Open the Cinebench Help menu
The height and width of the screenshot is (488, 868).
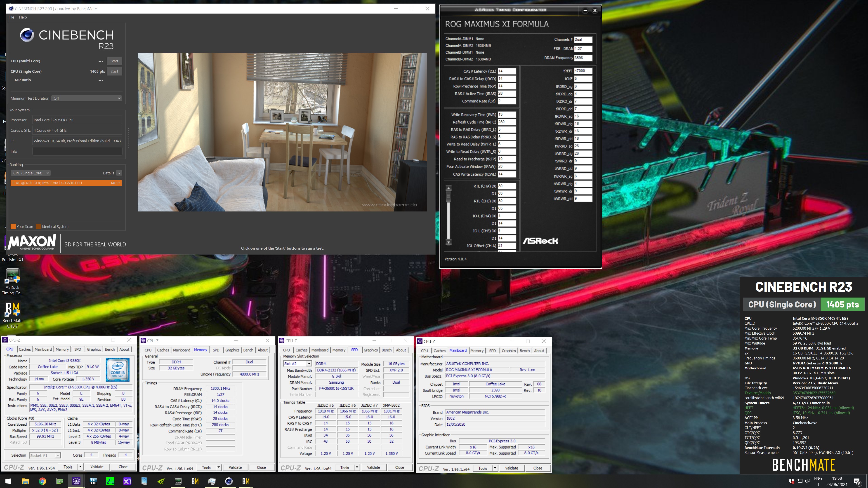(23, 17)
